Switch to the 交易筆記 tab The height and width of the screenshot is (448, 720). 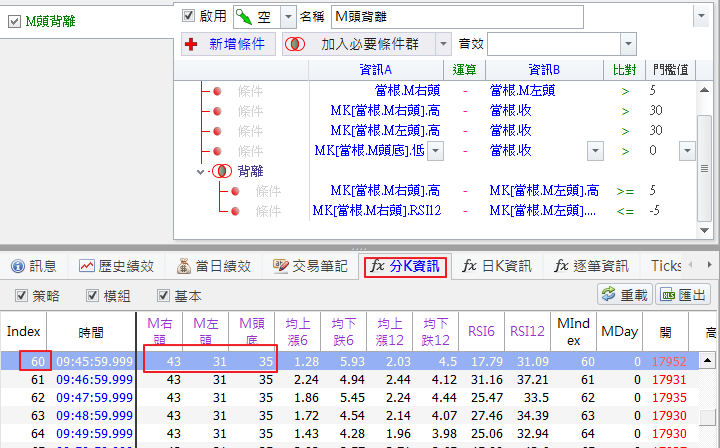310,266
